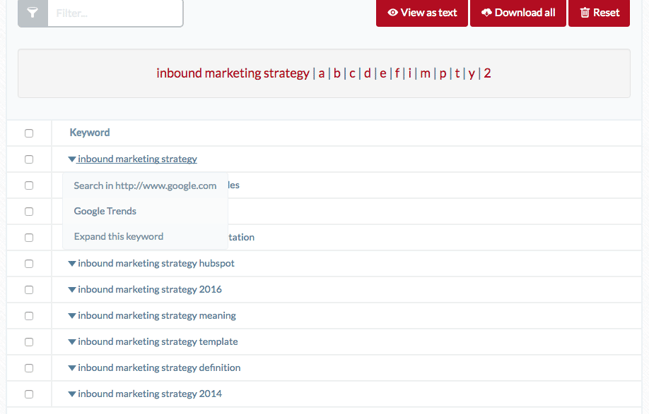Jump to letter 'a' suggestions
649x414 pixels.
click(x=322, y=73)
